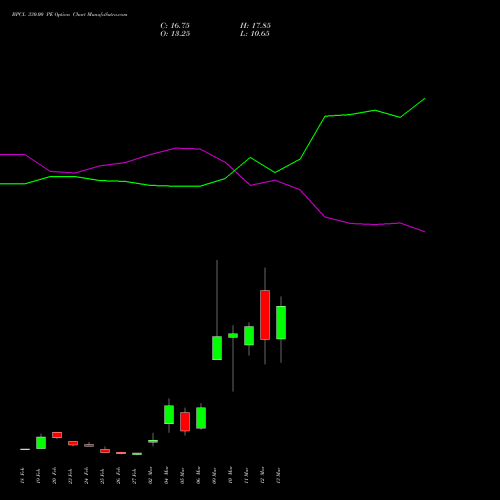The width and height of the screenshot is (500, 500).
Task: Click the green candlestick above 04 Mar
Action: click(x=169, y=415)
